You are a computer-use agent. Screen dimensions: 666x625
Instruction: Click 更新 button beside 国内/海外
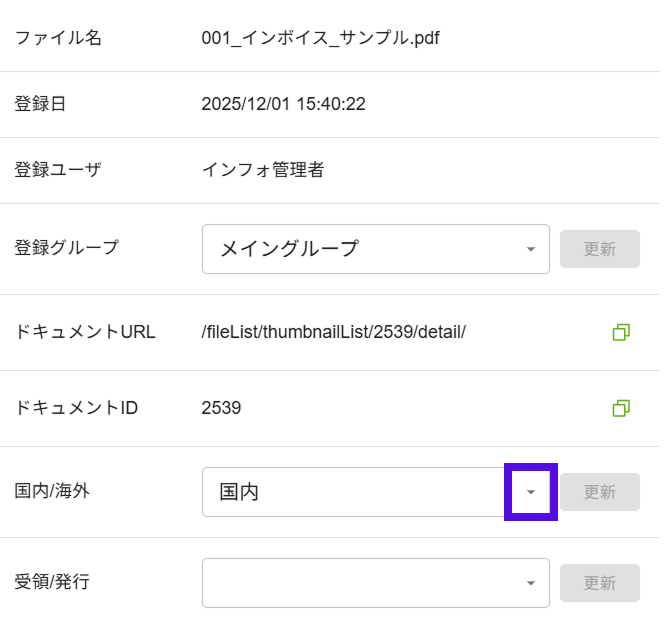[x=599, y=492]
